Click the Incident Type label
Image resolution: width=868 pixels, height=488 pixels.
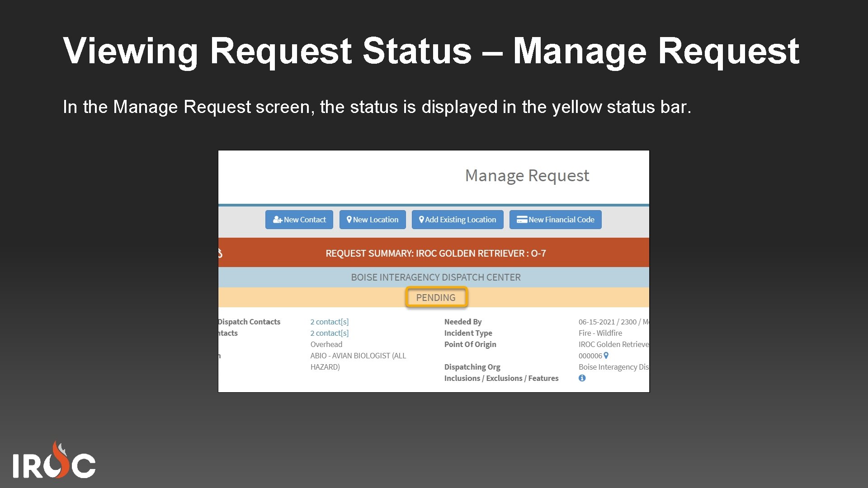[x=468, y=333]
